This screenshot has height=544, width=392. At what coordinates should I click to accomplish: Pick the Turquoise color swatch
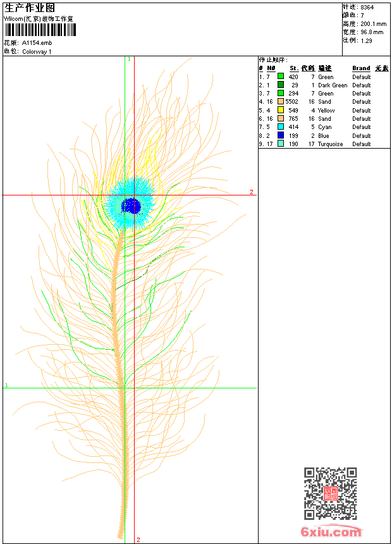coord(281,144)
